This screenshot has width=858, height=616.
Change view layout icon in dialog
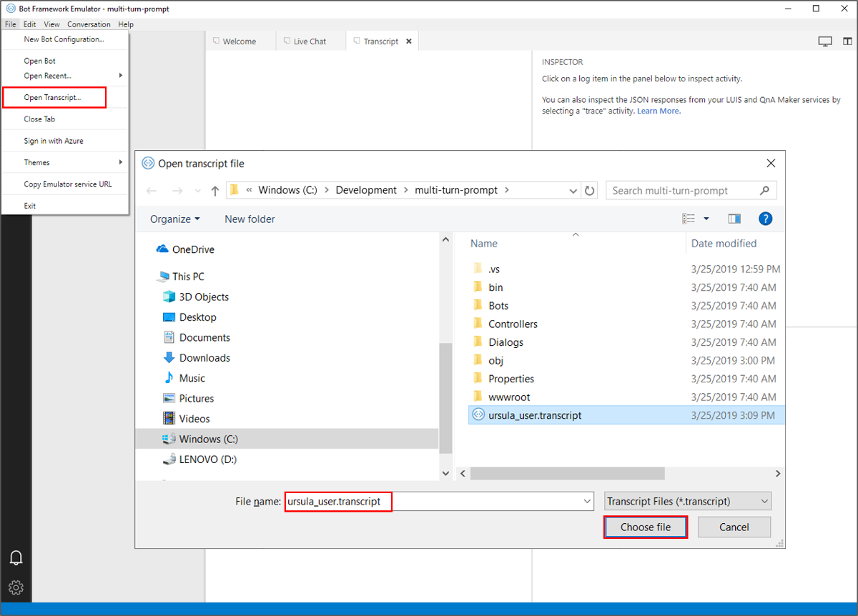point(689,219)
